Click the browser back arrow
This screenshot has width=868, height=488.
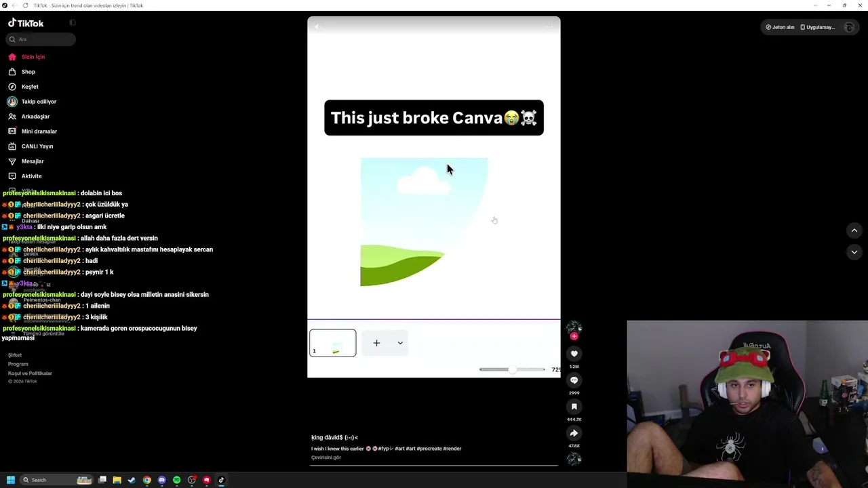click(14, 5)
